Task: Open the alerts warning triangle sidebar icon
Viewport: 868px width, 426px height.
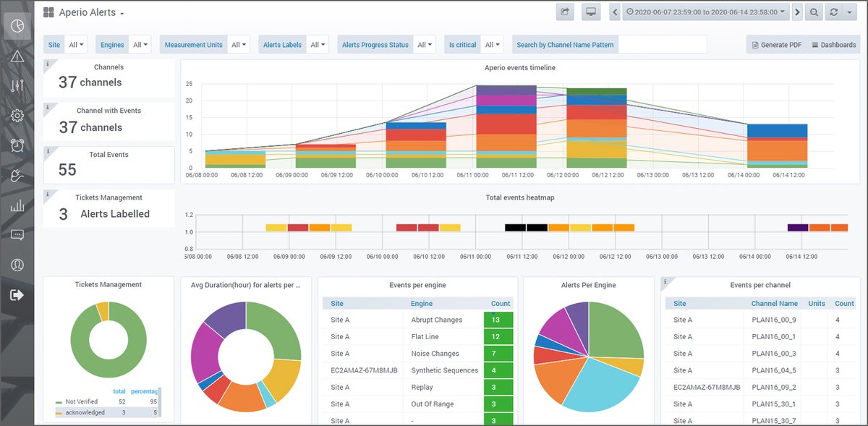Action: click(x=17, y=57)
